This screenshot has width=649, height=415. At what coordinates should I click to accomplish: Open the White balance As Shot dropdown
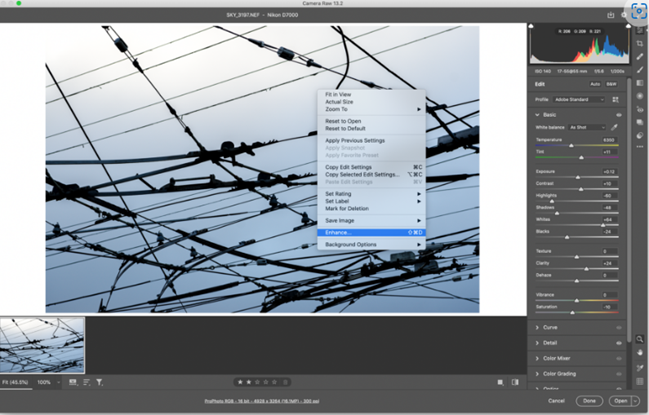pyautogui.click(x=586, y=127)
